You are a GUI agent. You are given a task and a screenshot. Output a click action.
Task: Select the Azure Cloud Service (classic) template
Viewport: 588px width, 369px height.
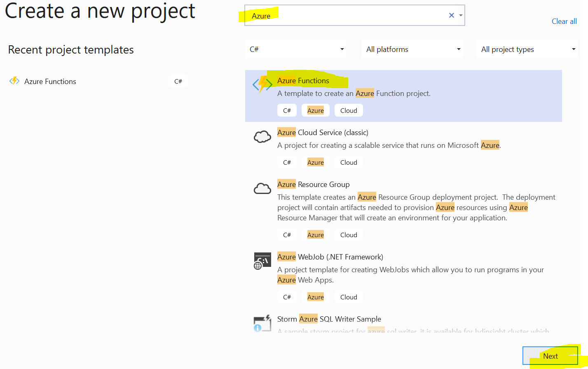(x=403, y=148)
